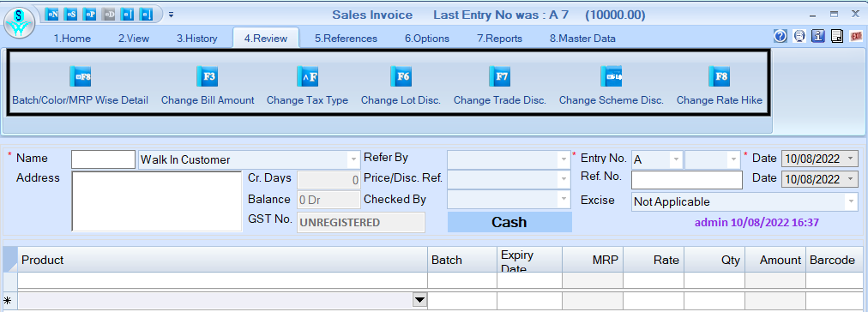Open the 8.Master Data tab
Image resolution: width=868 pixels, height=312 pixels.
click(x=582, y=39)
